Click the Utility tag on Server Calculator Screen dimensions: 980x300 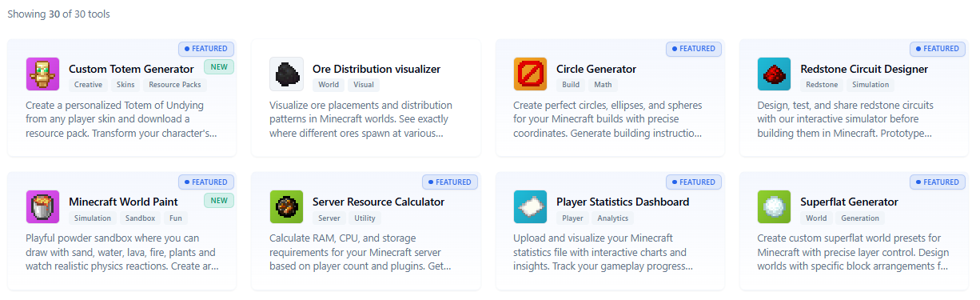pyautogui.click(x=365, y=218)
